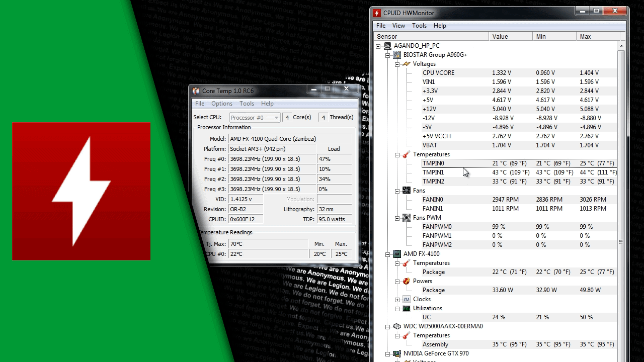Click the hard drive icon beside WDC WD5000AAKX
This screenshot has width=644, height=362.
click(397, 326)
